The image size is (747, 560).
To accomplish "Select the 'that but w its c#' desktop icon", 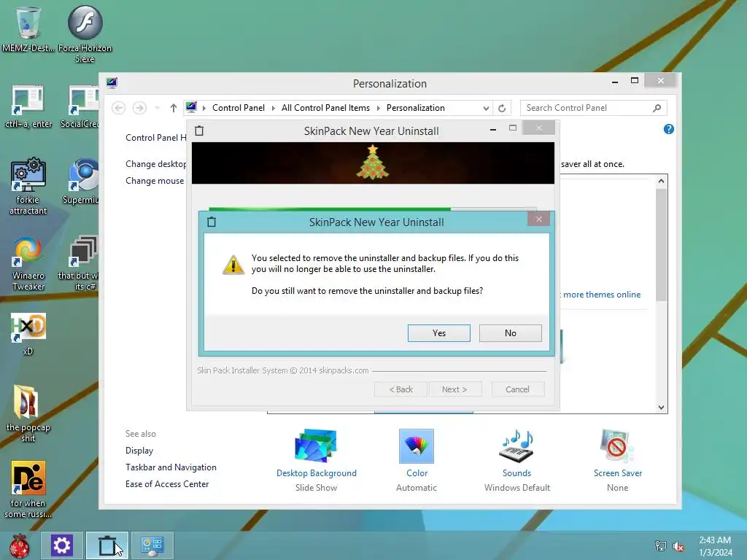I will [x=80, y=263].
